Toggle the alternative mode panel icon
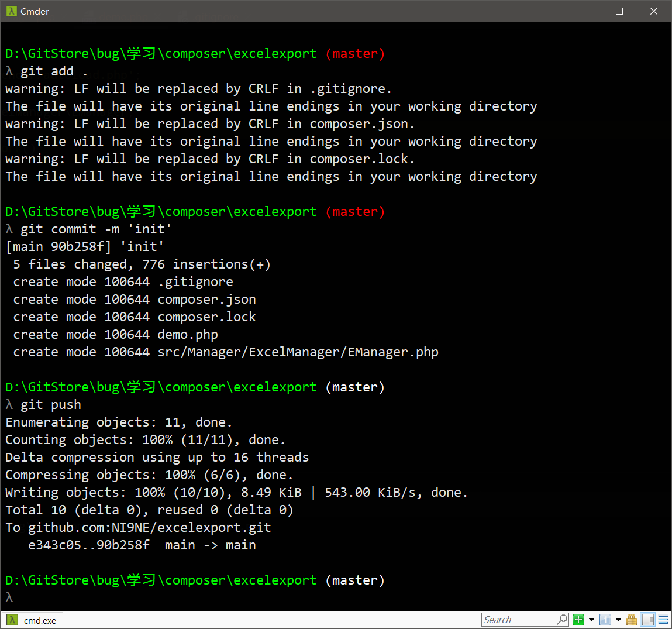Screen dimensions: 672x629 (647, 620)
